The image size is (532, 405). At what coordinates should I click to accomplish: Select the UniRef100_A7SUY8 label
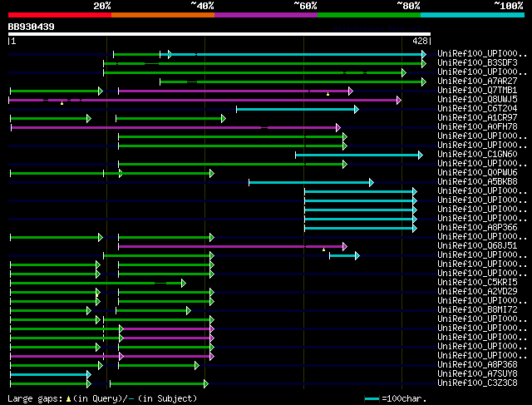477,373
